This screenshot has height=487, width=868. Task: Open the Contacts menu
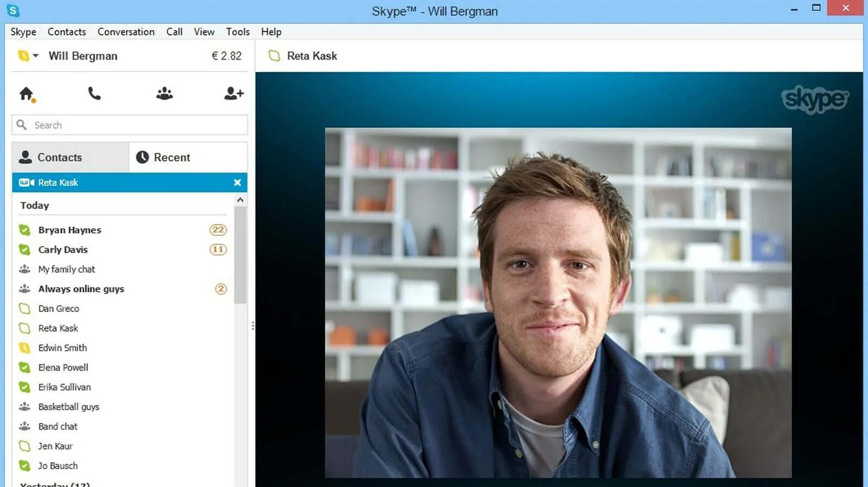[67, 32]
